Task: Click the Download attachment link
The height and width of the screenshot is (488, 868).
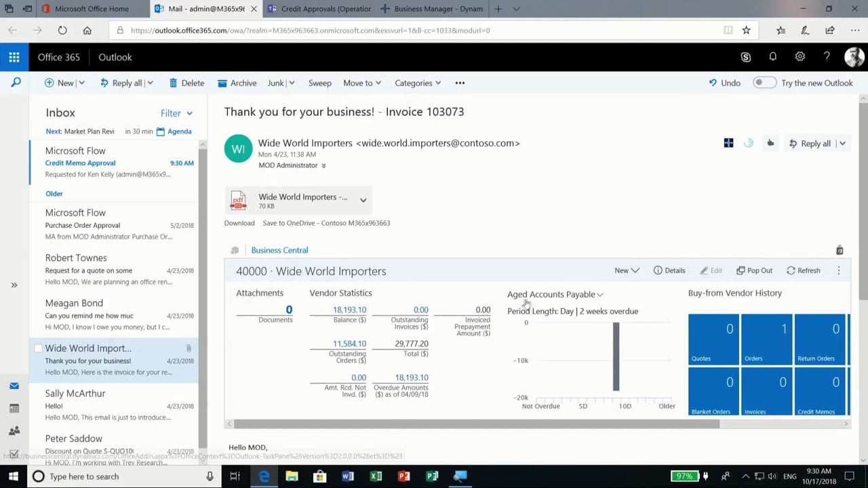Action: pyautogui.click(x=239, y=223)
